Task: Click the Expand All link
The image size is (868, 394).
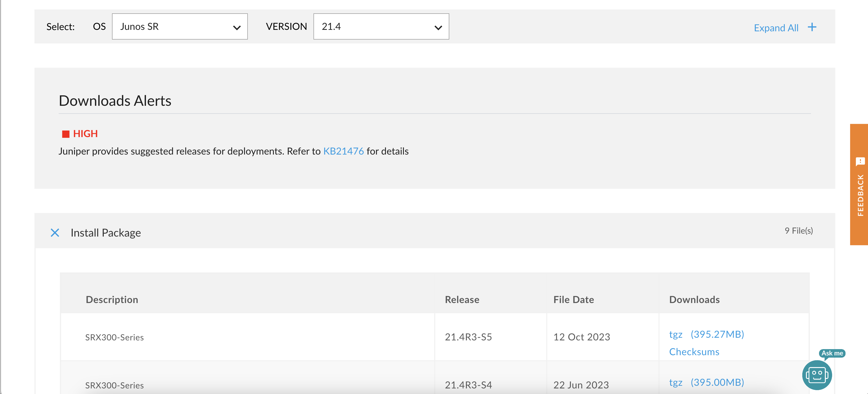Action: 776,28
